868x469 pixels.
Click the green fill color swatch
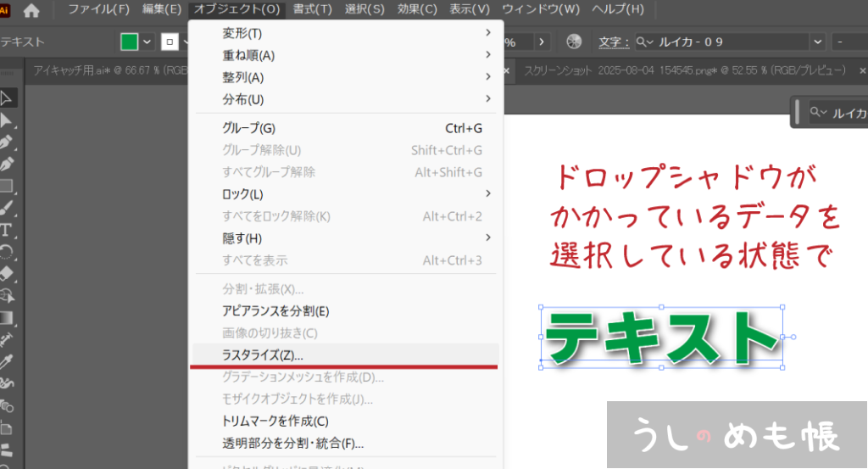pyautogui.click(x=129, y=42)
